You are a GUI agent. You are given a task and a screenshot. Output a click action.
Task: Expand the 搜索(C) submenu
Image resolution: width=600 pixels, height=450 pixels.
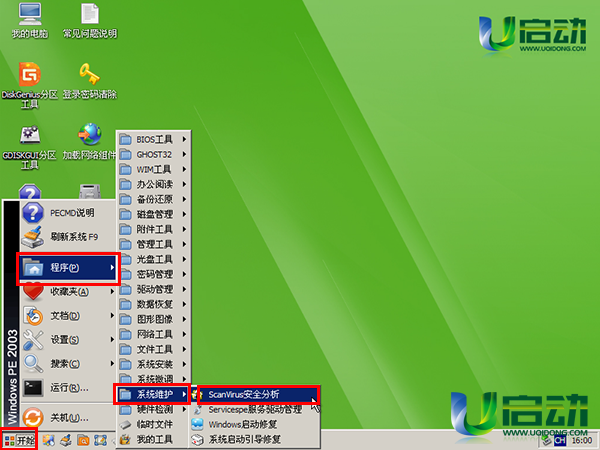[68, 364]
